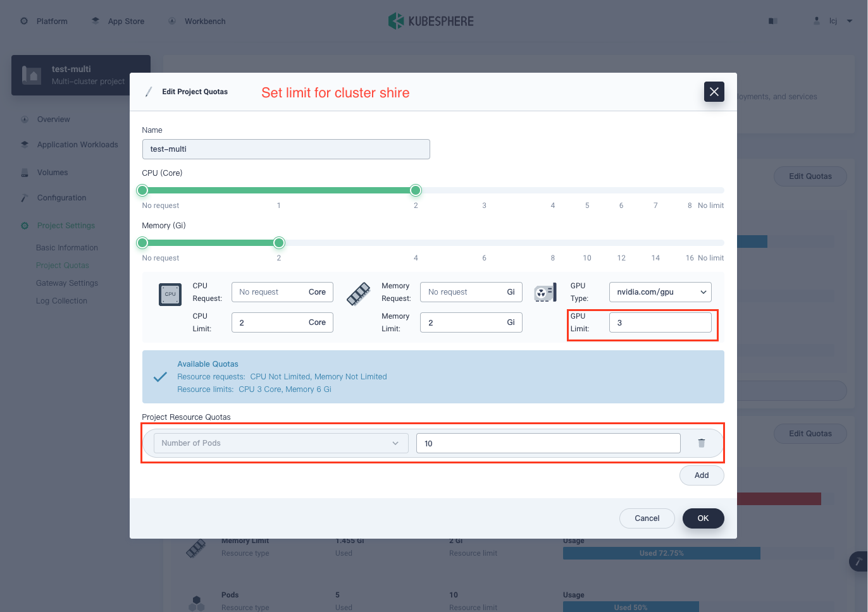
Task: Go to the Workbench icon
Action: pyautogui.click(x=172, y=21)
